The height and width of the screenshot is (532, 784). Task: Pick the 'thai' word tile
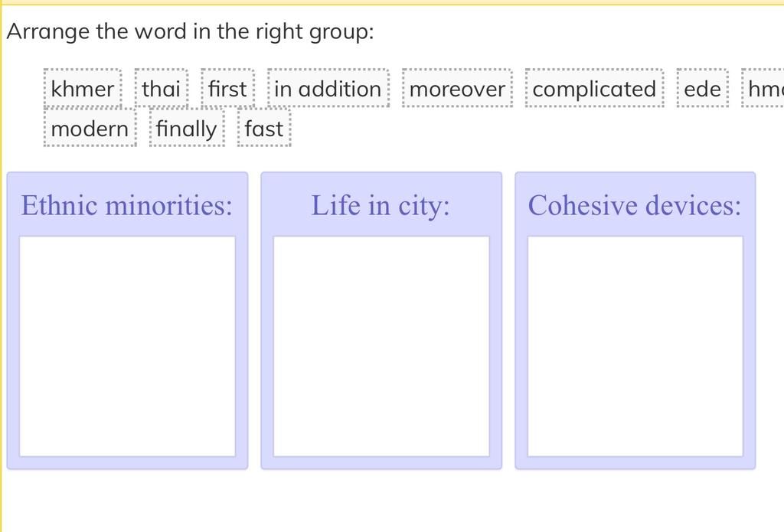(x=161, y=89)
